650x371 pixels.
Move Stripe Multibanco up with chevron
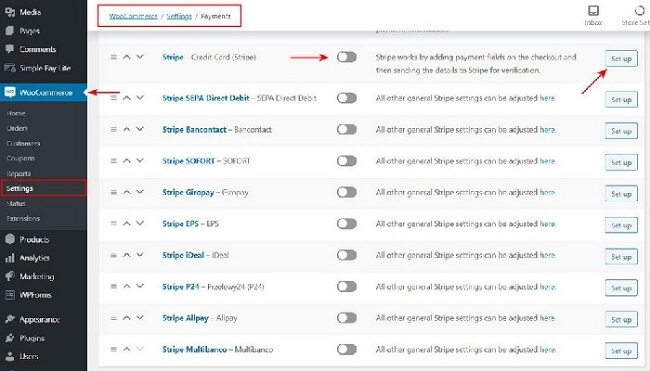point(127,349)
